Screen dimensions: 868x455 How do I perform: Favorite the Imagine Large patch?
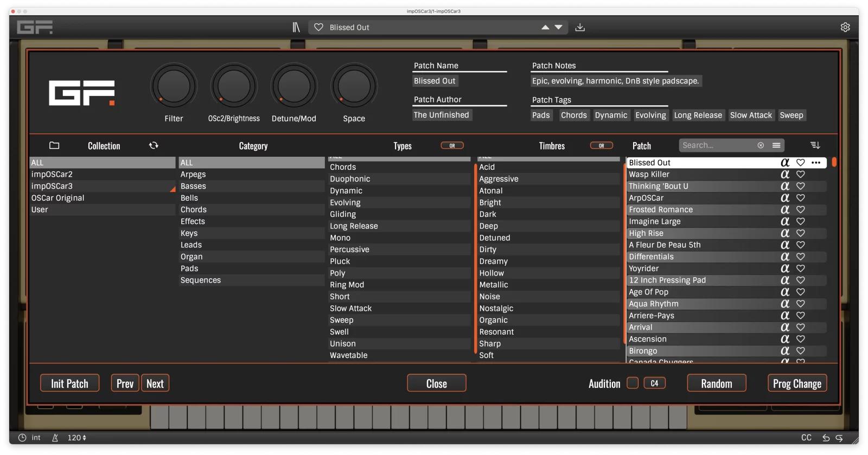coord(800,221)
